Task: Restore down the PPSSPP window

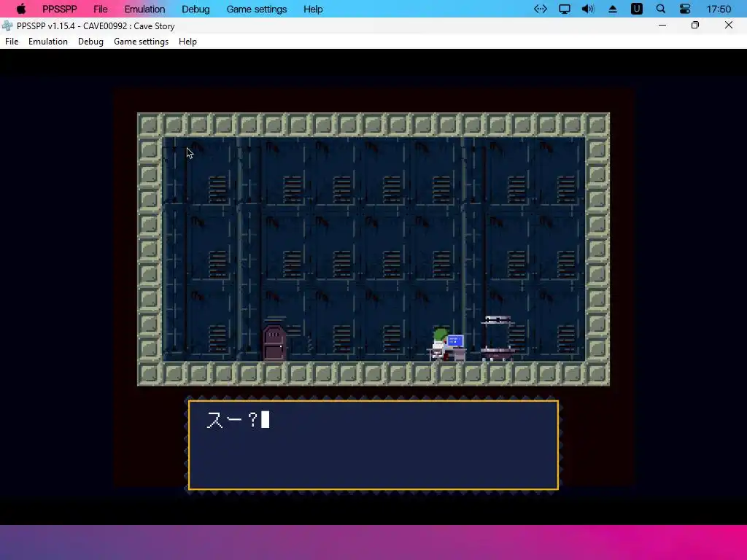Action: coord(695,26)
